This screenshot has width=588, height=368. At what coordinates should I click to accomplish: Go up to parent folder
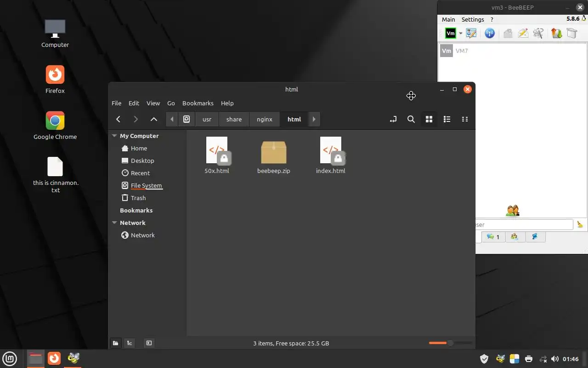[x=154, y=119]
